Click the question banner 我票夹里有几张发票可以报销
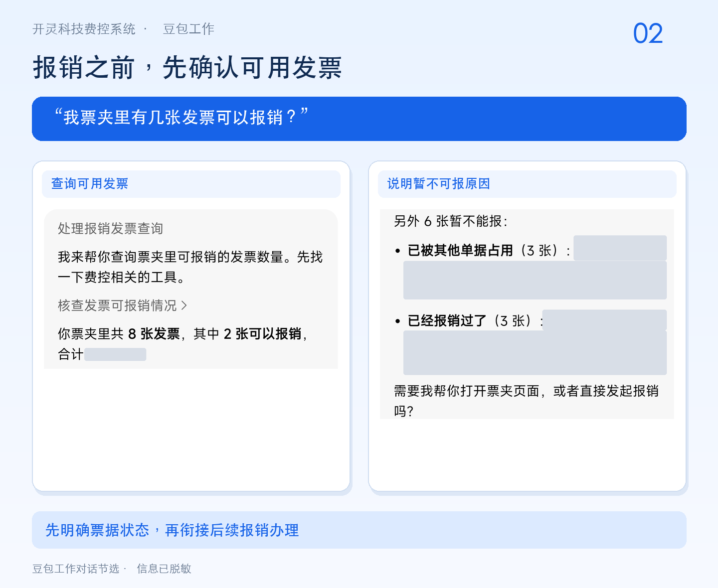The image size is (718, 588). tap(359, 119)
